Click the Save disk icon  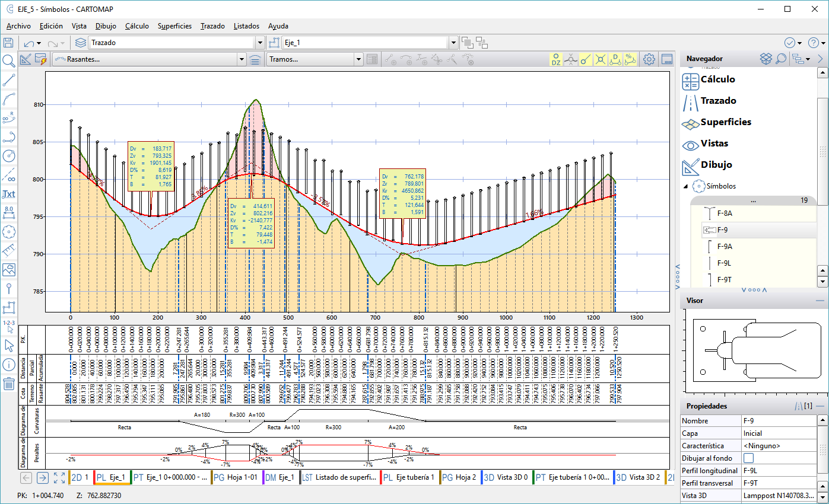(8, 43)
